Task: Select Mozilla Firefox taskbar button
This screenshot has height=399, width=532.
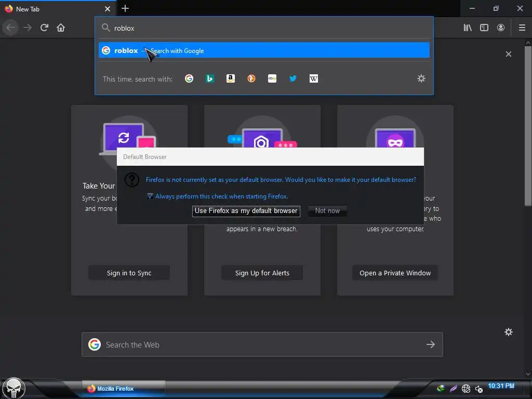Action: coord(124,389)
